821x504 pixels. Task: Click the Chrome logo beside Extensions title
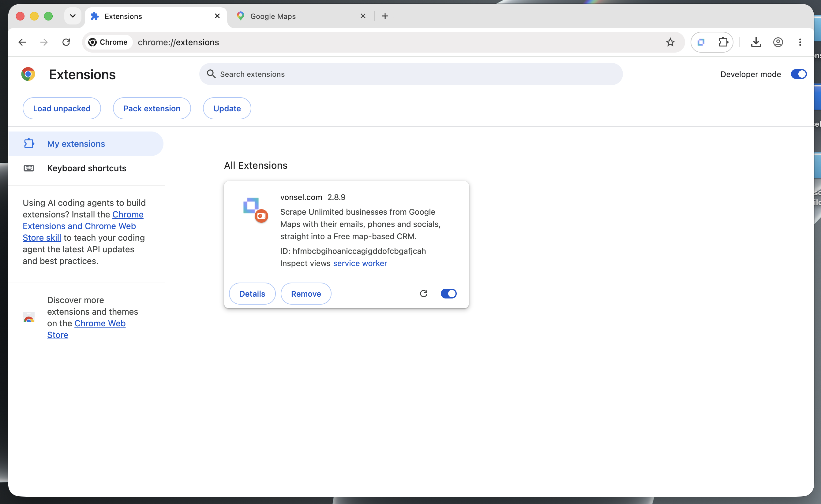[28, 74]
